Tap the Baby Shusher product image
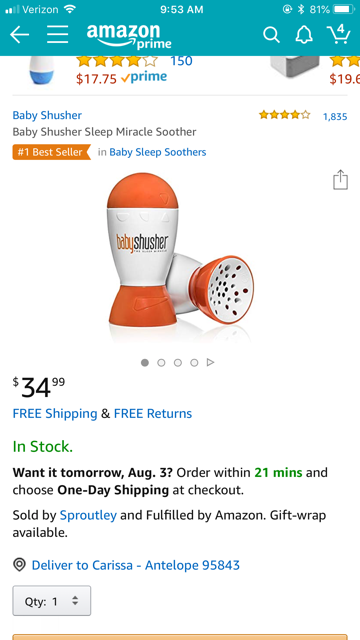The height and width of the screenshot is (640, 360). (x=180, y=254)
